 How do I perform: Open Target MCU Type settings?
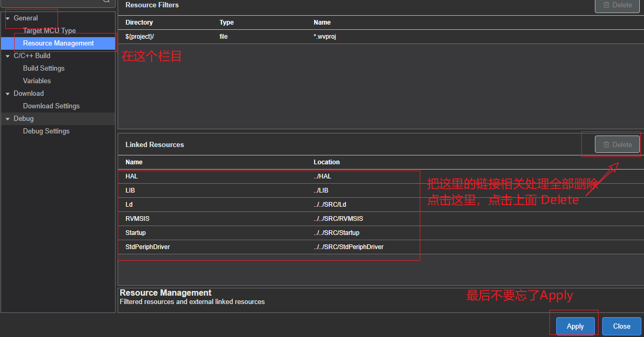(x=49, y=31)
